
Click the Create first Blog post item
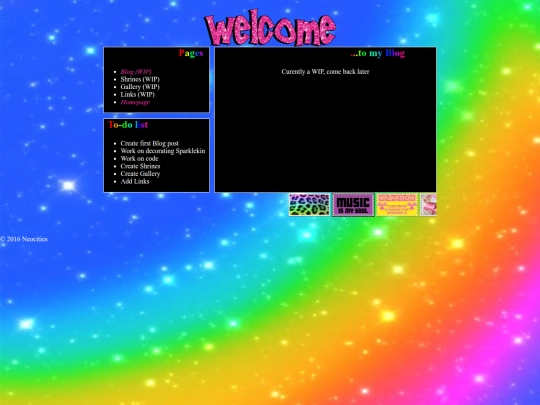pos(149,143)
